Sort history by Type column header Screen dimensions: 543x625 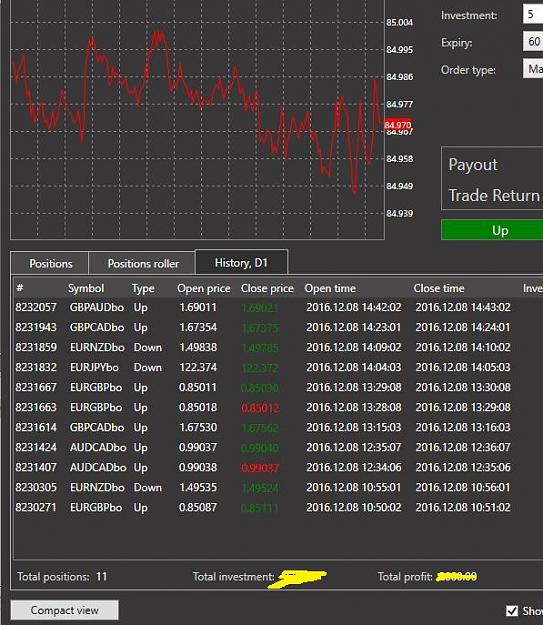(143, 288)
